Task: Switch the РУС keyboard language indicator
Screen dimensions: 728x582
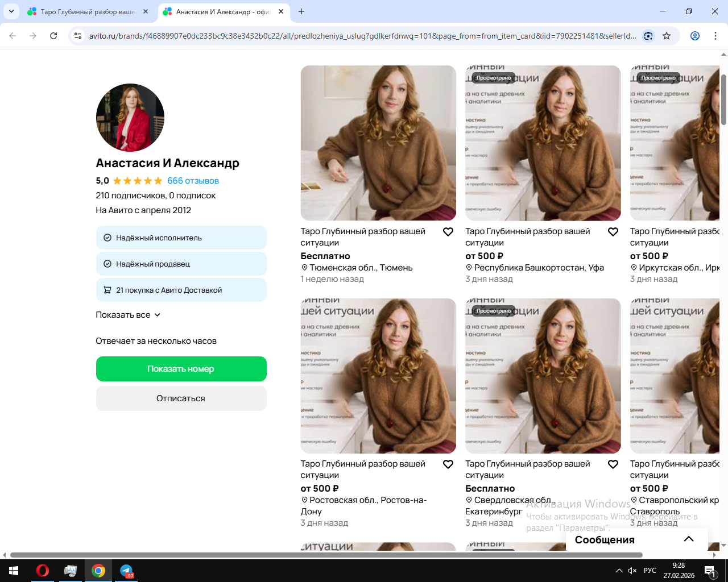Action: (650, 571)
